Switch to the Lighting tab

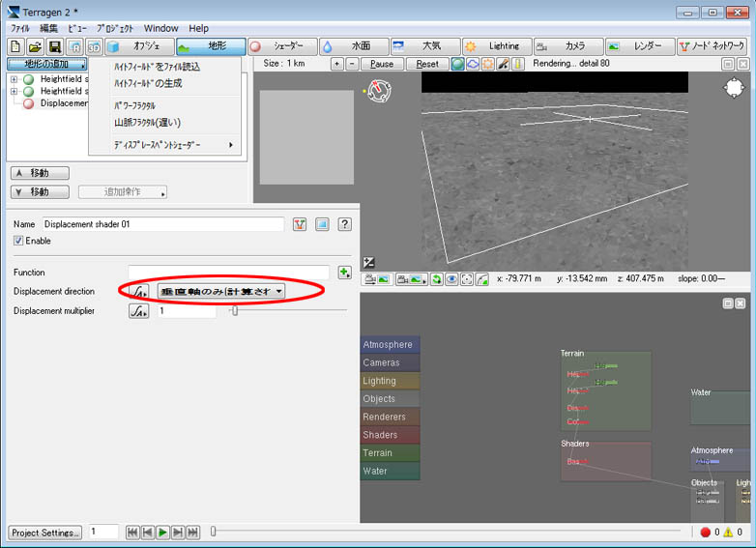pyautogui.click(x=497, y=46)
